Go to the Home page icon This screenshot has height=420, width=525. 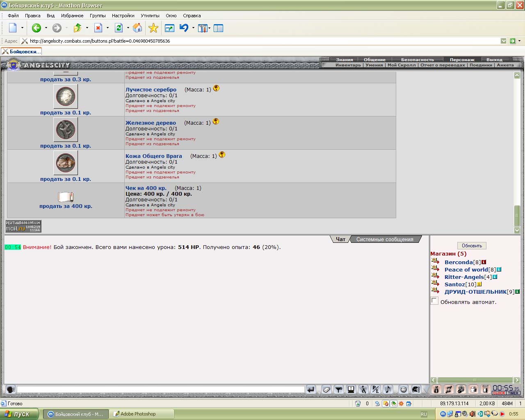[x=137, y=28]
